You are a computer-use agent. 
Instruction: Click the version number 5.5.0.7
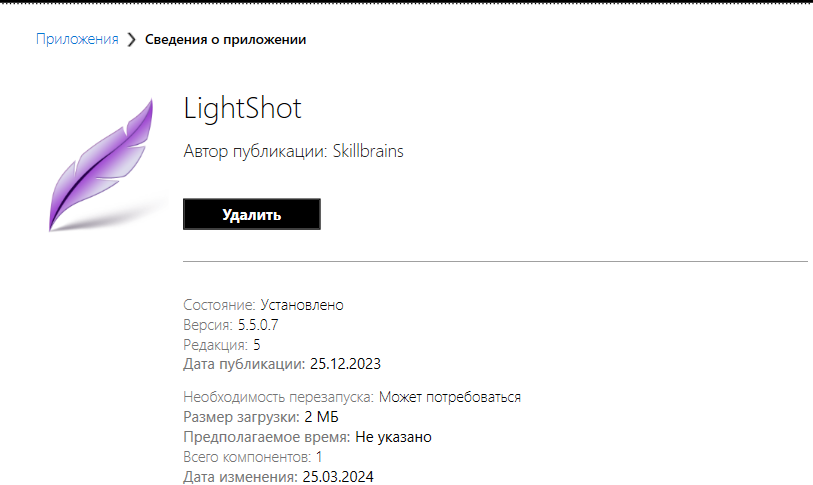(x=260, y=325)
